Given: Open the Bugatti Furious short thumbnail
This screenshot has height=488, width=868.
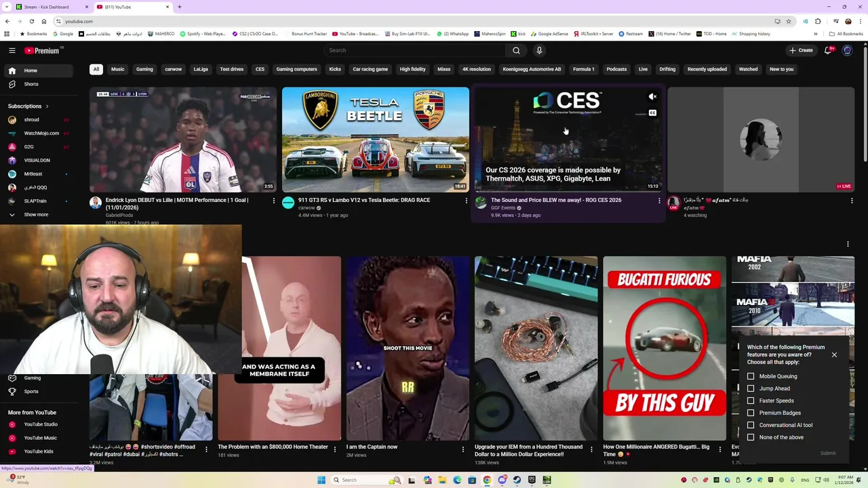Looking at the screenshot, I should pos(665,348).
